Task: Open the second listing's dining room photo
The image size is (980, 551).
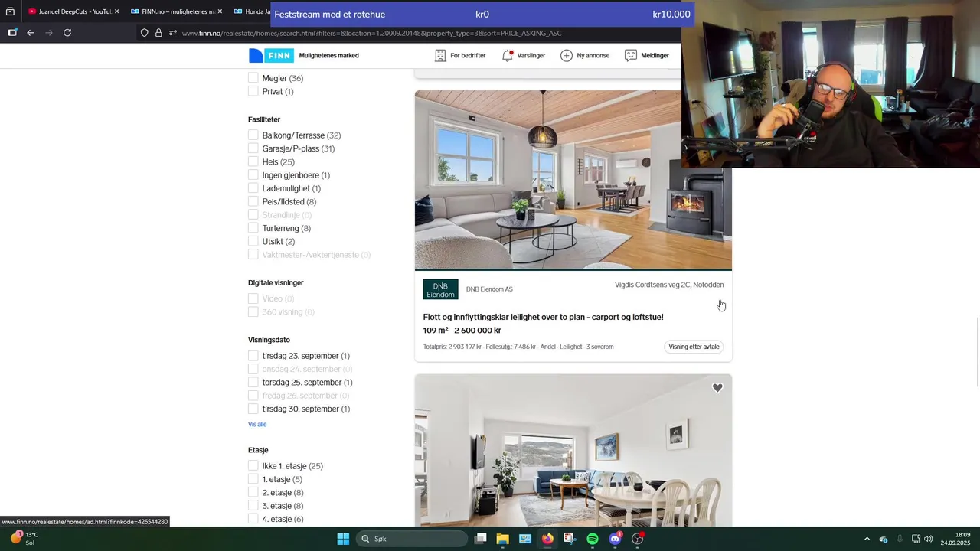Action: 573,450
